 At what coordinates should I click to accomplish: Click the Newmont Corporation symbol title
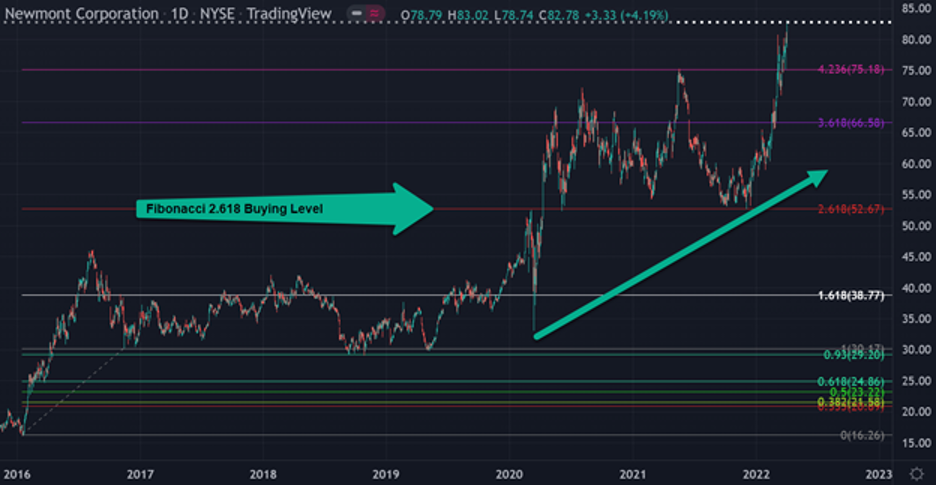pyautogui.click(x=82, y=14)
